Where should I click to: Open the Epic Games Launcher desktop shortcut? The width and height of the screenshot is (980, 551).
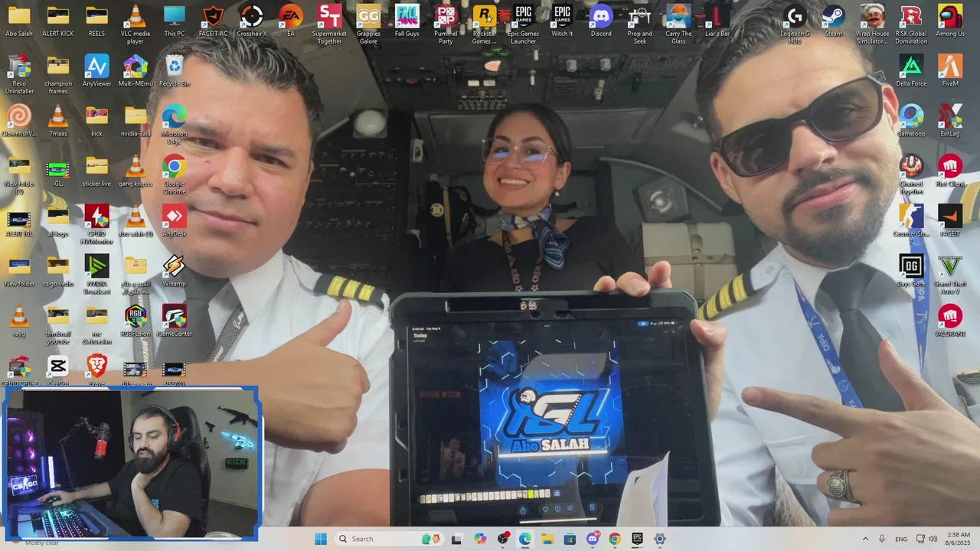tap(523, 23)
